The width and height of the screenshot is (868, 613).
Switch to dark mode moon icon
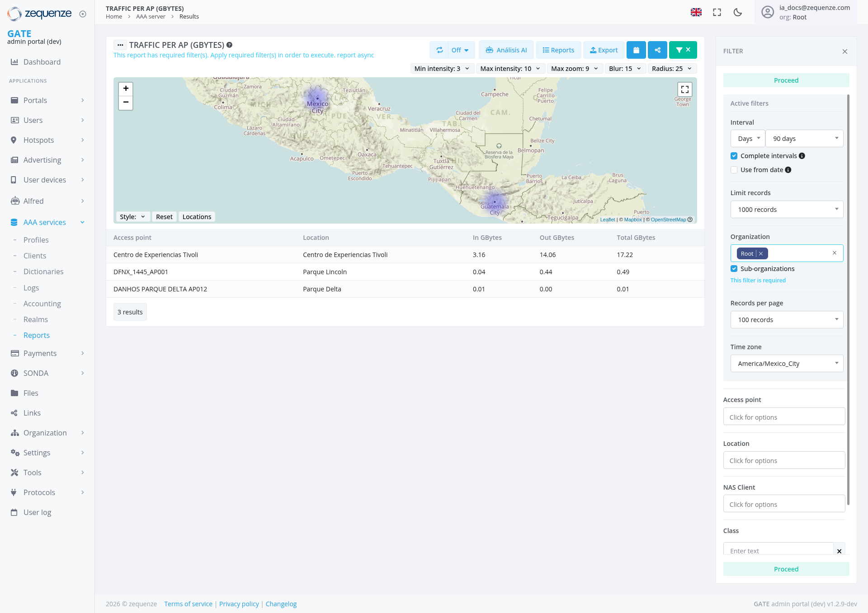[738, 12]
